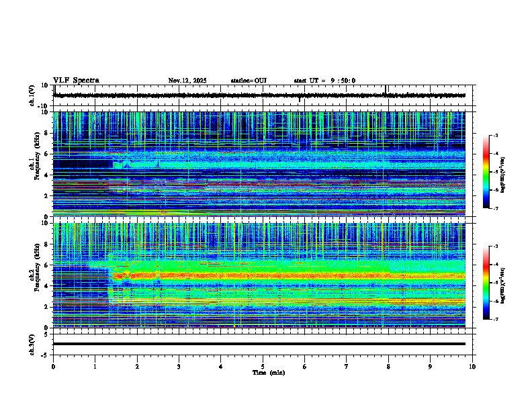Click the 'VLF Spectra' title text

(76, 81)
